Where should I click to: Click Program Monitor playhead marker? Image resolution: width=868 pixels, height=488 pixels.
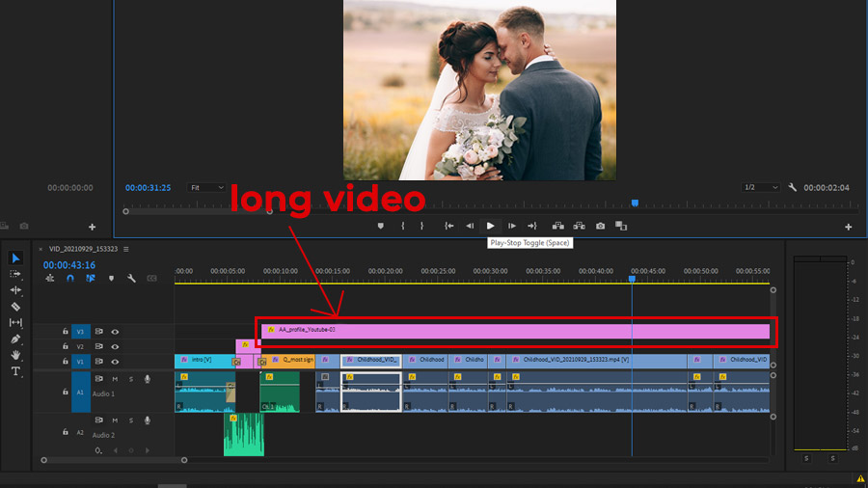point(635,203)
